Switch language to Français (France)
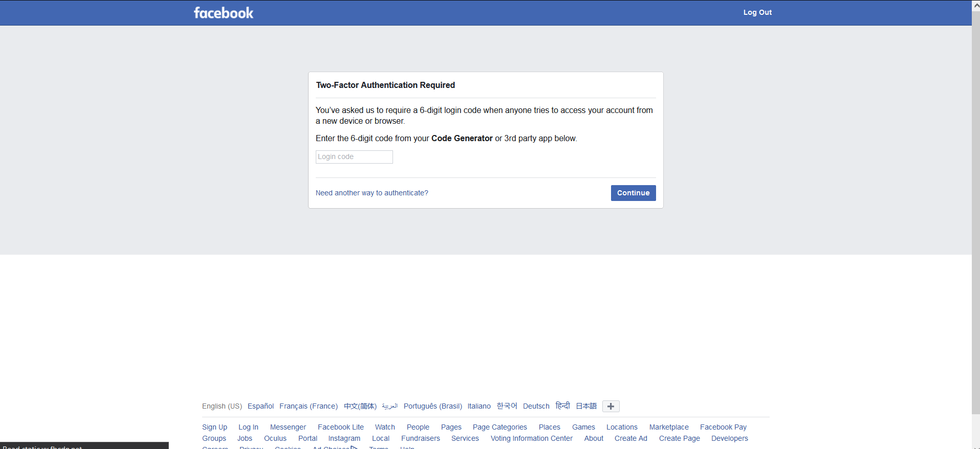980x449 pixels. pyautogui.click(x=309, y=406)
